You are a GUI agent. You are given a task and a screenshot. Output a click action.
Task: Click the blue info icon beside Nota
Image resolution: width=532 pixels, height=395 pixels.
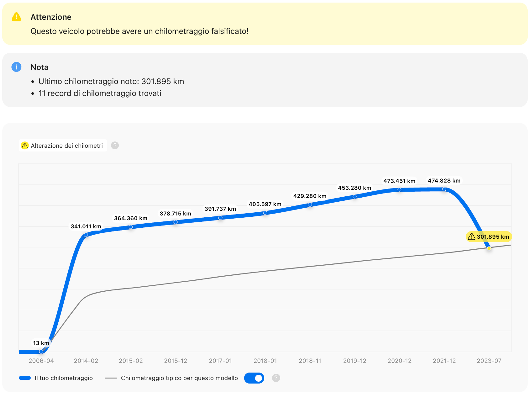(16, 67)
